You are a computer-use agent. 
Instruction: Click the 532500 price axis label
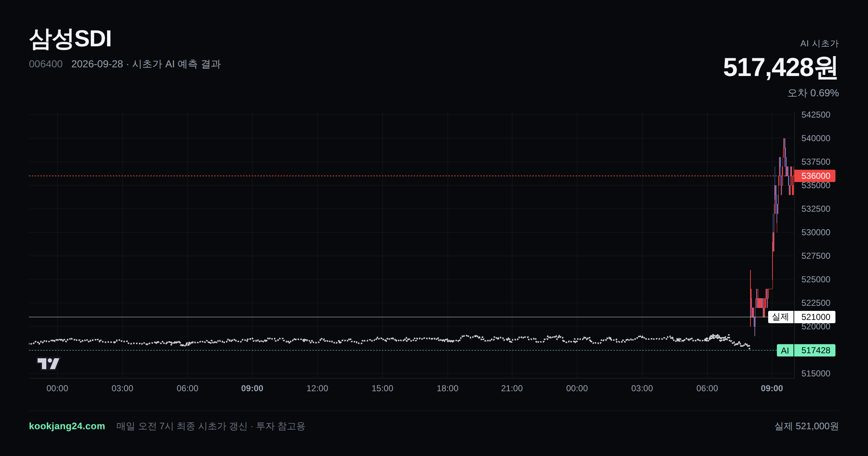[816, 209]
